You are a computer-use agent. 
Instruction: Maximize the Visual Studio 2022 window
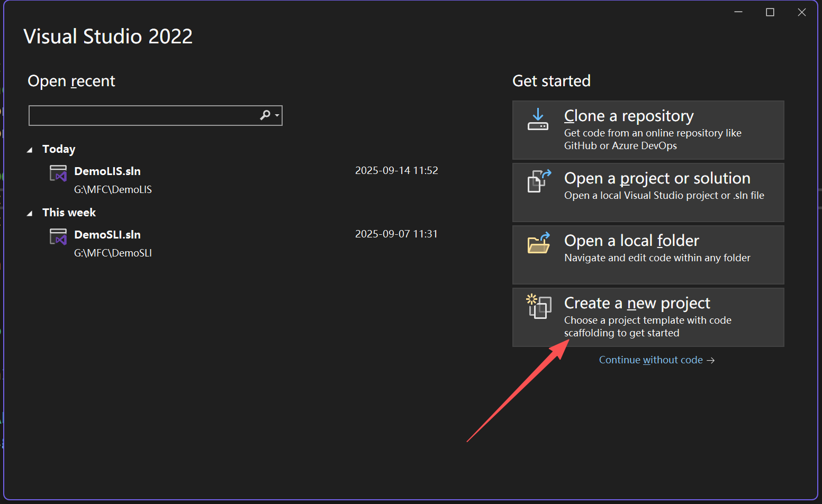coord(770,12)
